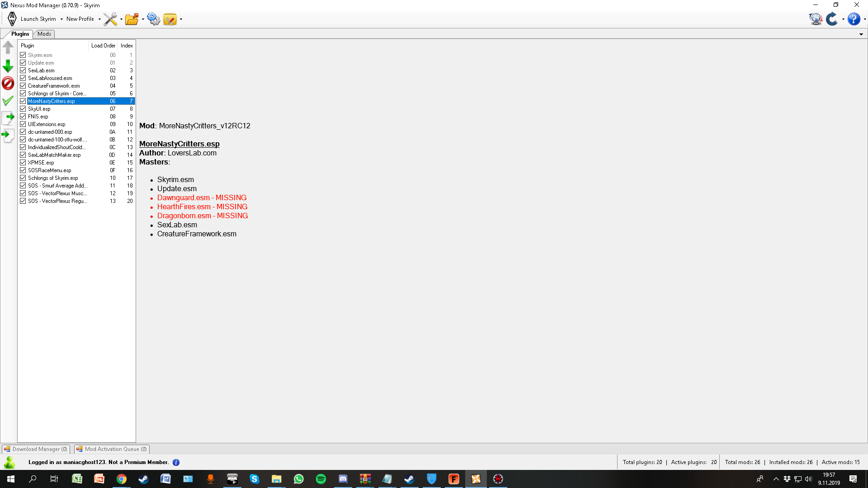Click the Windows Start button
Screen dimensions: 868x488
[11, 479]
